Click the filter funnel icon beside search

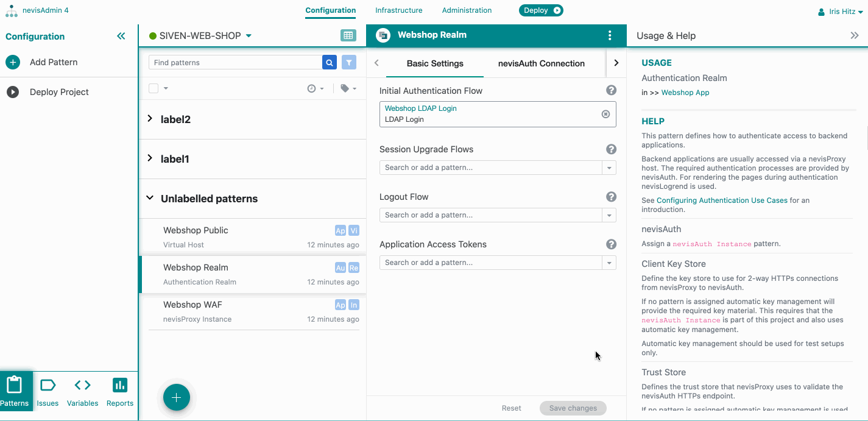point(348,62)
